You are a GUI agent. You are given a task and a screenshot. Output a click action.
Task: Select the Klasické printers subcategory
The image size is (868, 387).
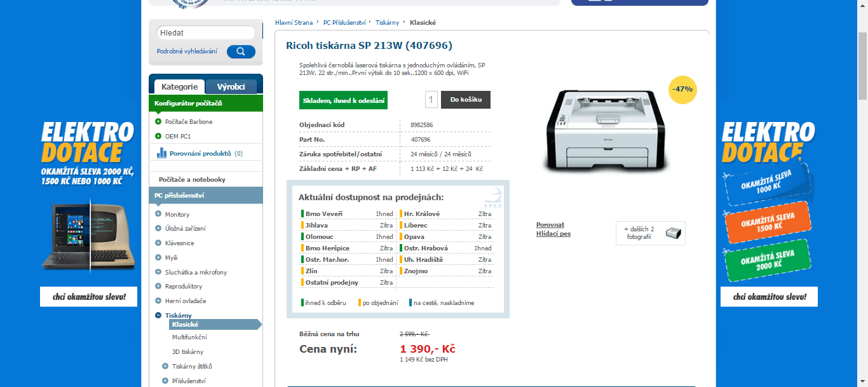(215, 325)
